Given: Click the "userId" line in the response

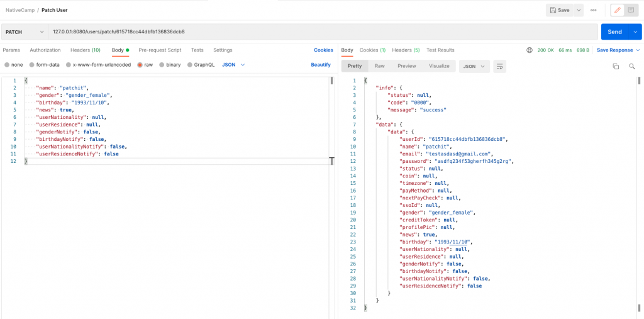Looking at the screenshot, I should (x=454, y=139).
